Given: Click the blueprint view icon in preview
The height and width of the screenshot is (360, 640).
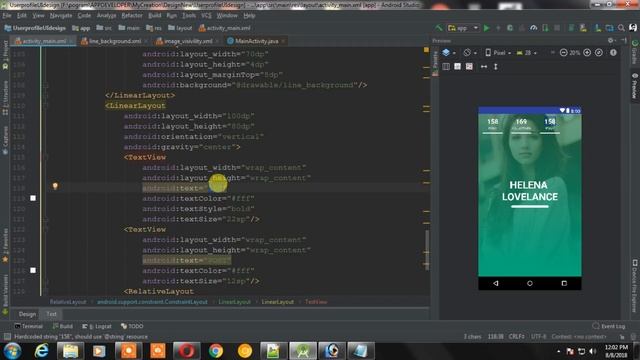Looking at the screenshot, I should click(458, 67).
